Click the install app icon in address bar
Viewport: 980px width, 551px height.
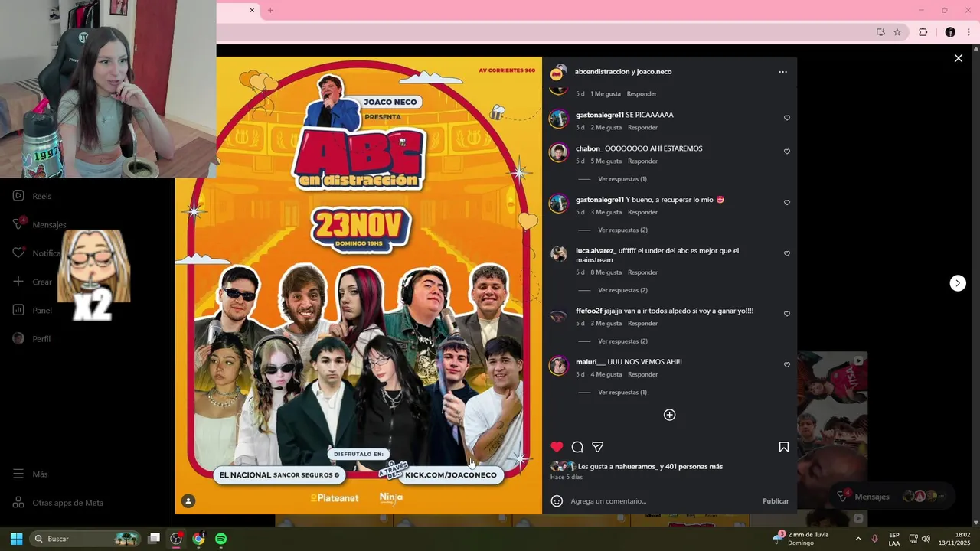880,32
